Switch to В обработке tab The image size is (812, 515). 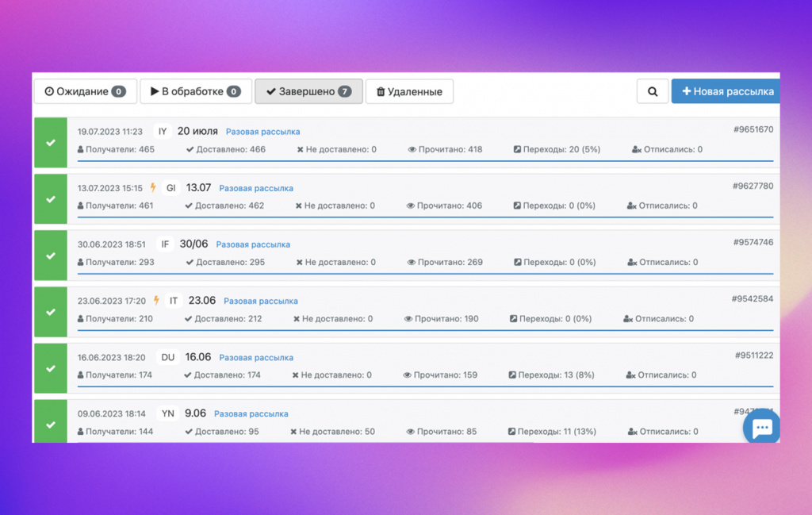pyautogui.click(x=196, y=92)
